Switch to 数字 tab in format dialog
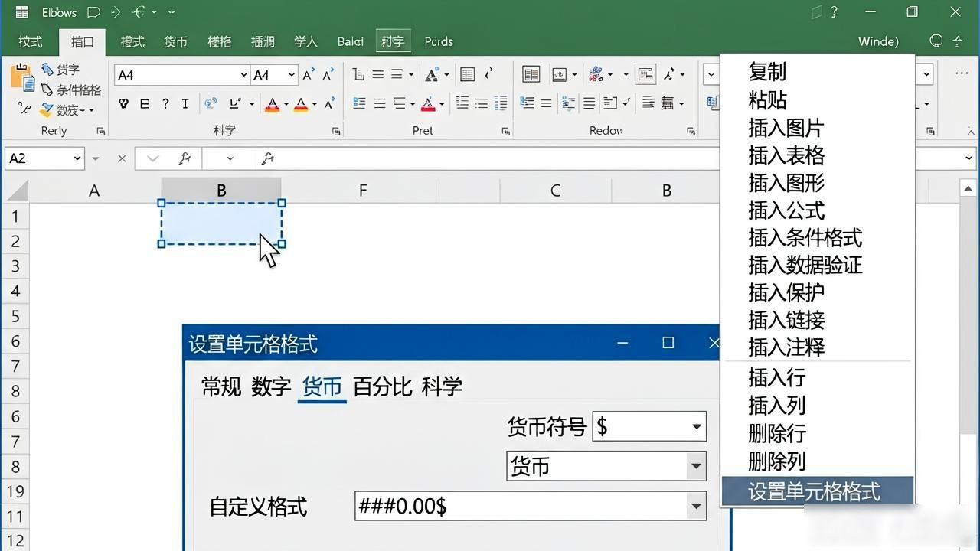The image size is (980, 551). (x=271, y=386)
